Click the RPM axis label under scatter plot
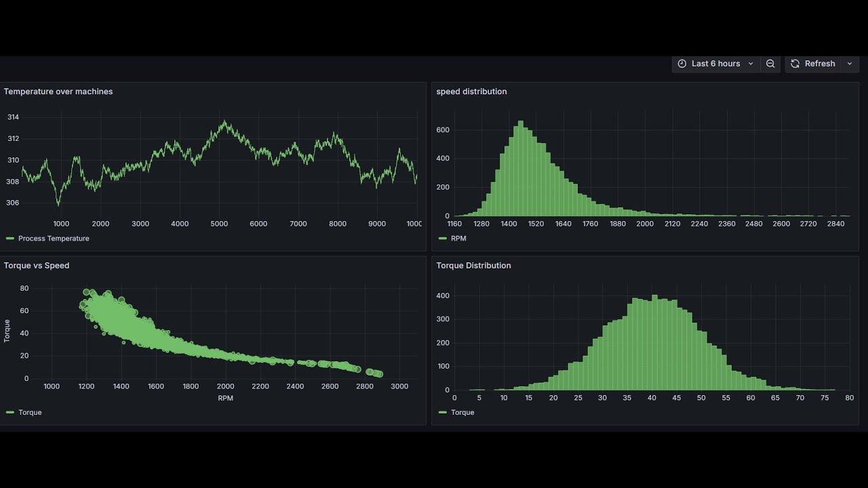This screenshot has height=488, width=868. (226, 399)
